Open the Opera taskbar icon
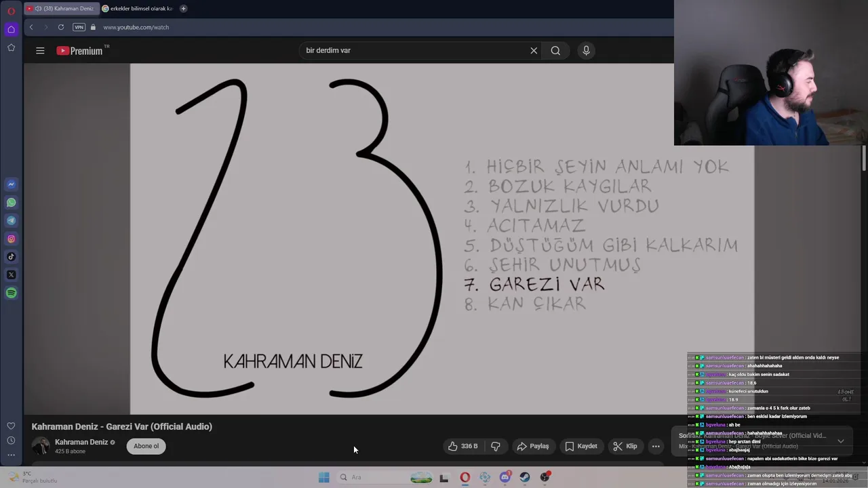 465,477
